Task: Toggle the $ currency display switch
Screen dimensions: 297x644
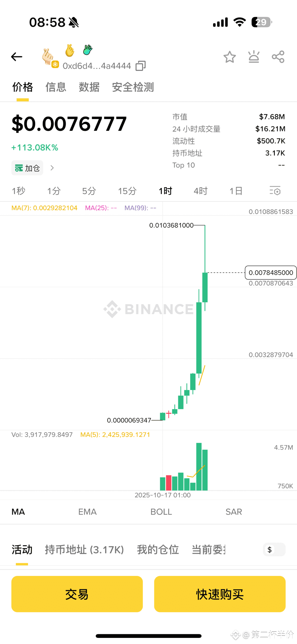Action: coord(274,550)
